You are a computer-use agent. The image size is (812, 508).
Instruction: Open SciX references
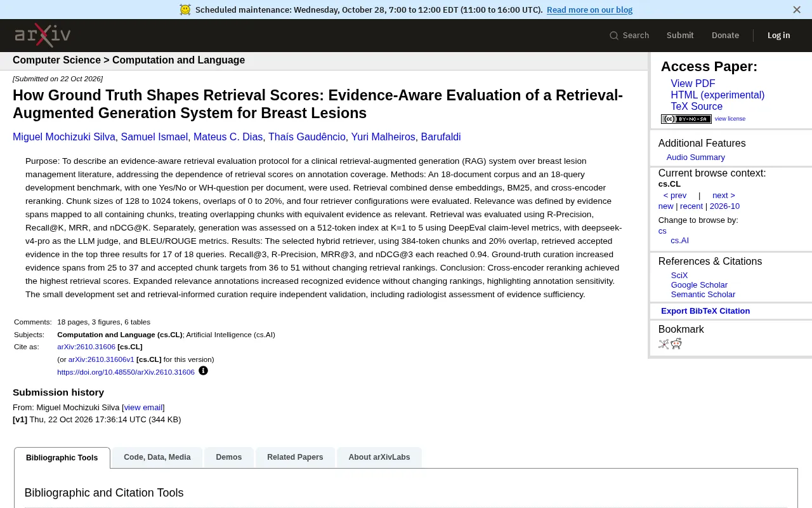click(679, 276)
